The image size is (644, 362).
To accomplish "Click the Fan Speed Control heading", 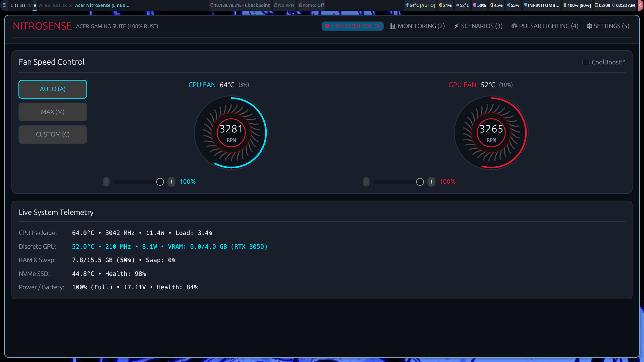I will [x=52, y=62].
